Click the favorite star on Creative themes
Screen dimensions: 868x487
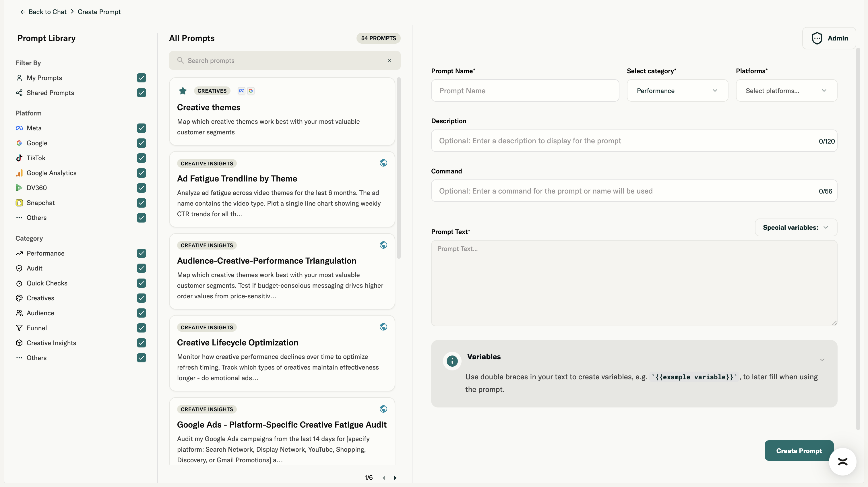point(183,91)
